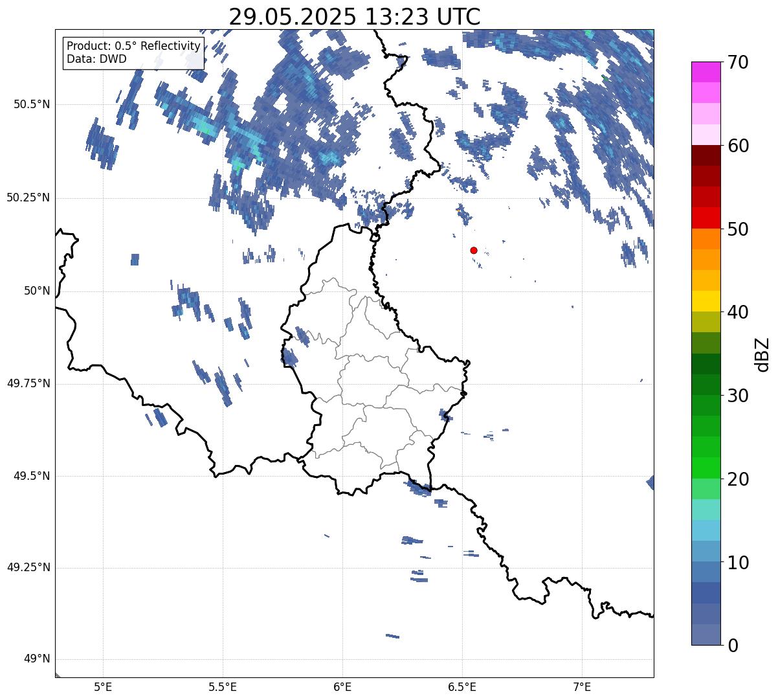778x700 pixels.
Task: Click the light green colorbar swatch at 20
Action: click(706, 489)
